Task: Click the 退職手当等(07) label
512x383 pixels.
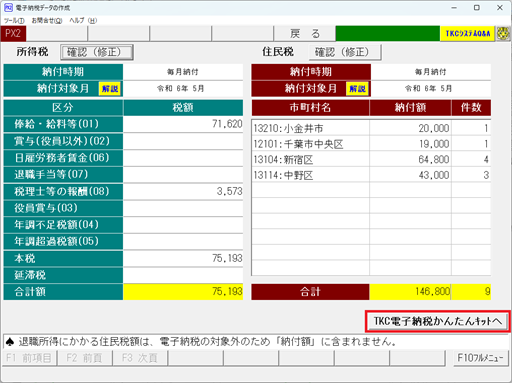Action: [x=63, y=174]
